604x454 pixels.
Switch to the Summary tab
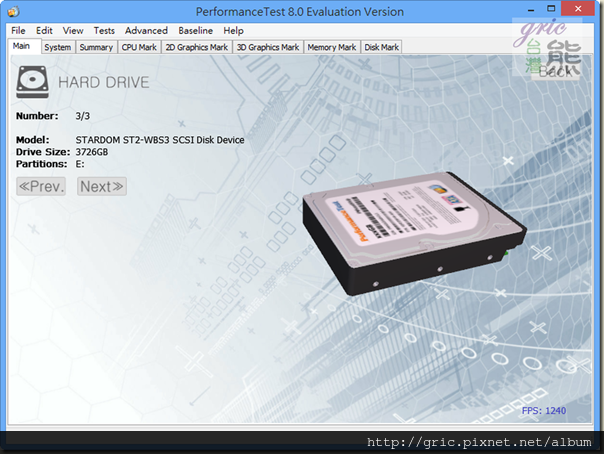coord(96,47)
